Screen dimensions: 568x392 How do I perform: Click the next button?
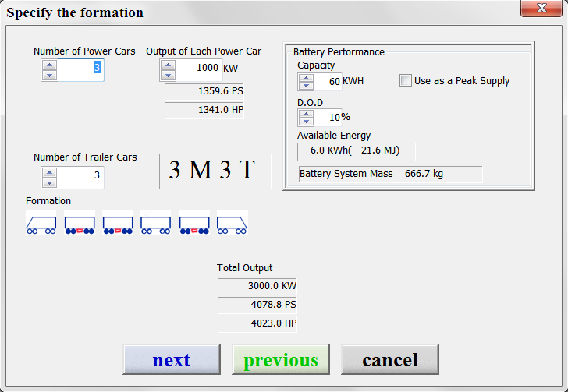point(172,359)
